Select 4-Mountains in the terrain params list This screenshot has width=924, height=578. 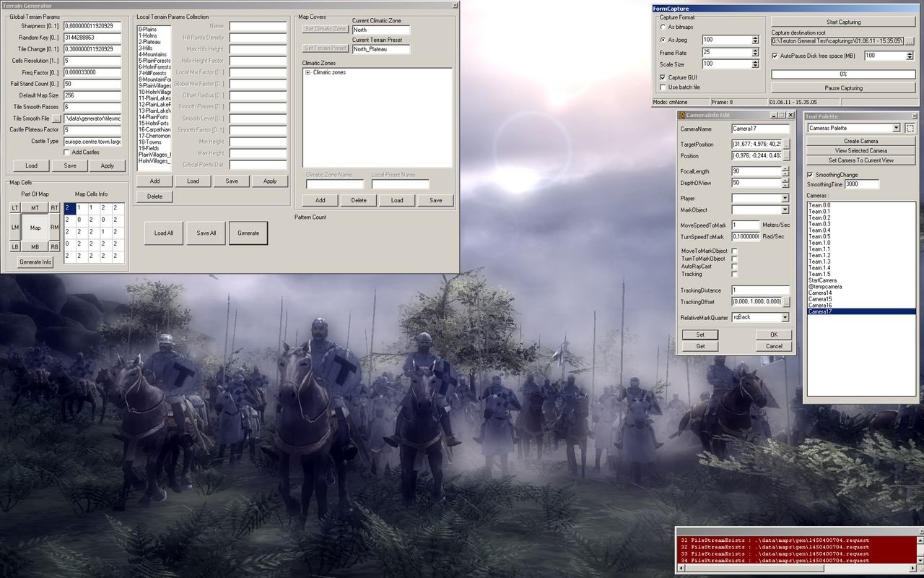point(152,54)
